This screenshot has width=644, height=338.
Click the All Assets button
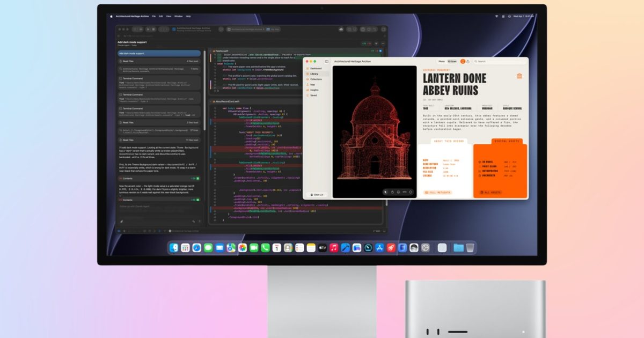[x=491, y=192]
